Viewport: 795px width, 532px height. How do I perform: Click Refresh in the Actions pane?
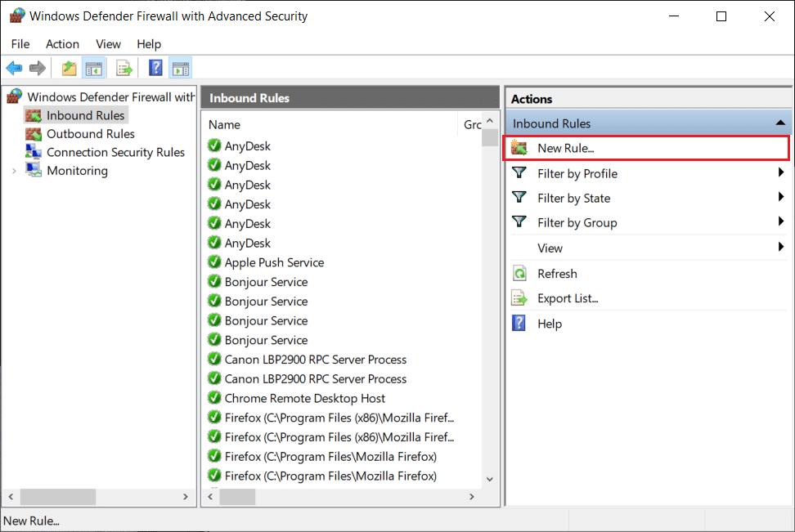tap(557, 274)
